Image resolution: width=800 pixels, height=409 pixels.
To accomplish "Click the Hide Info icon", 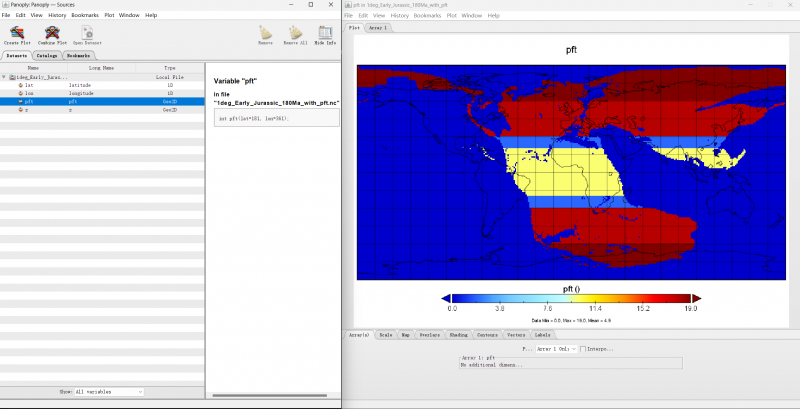I will tap(325, 33).
